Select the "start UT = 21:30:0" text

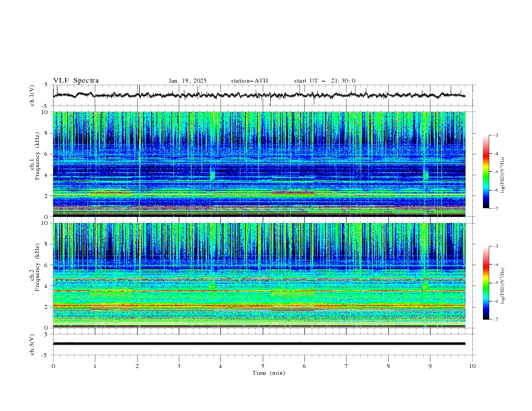(324, 81)
